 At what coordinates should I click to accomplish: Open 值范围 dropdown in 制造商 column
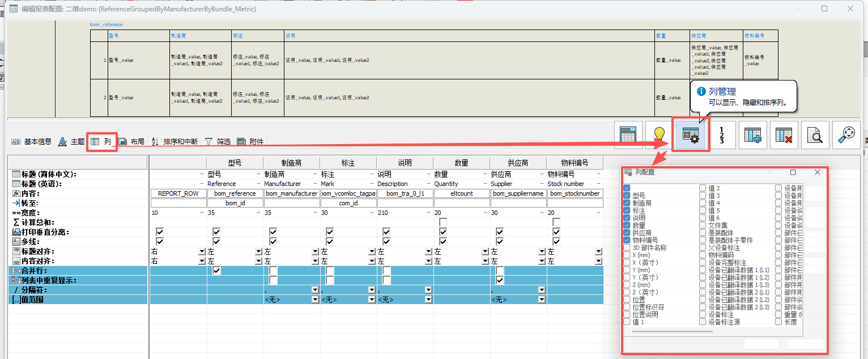316,299
